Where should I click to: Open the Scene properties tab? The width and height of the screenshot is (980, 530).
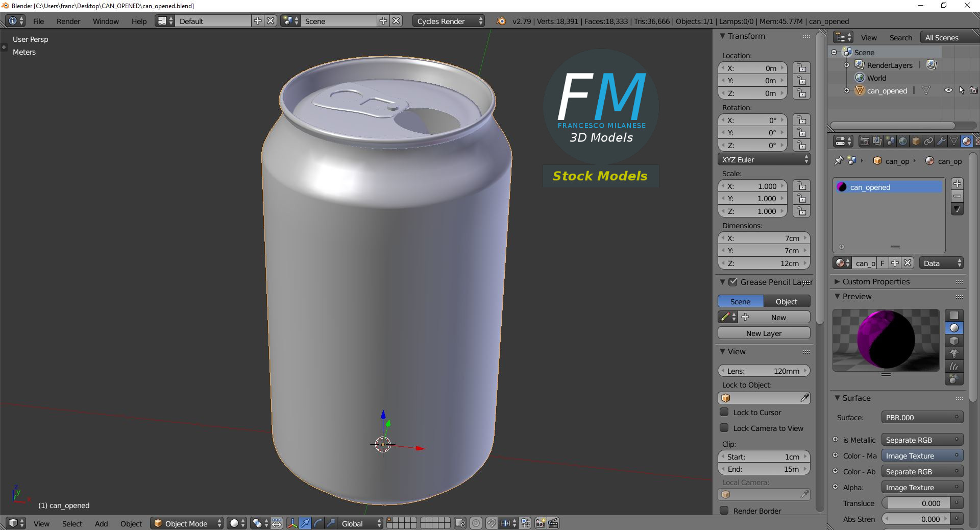click(x=890, y=141)
